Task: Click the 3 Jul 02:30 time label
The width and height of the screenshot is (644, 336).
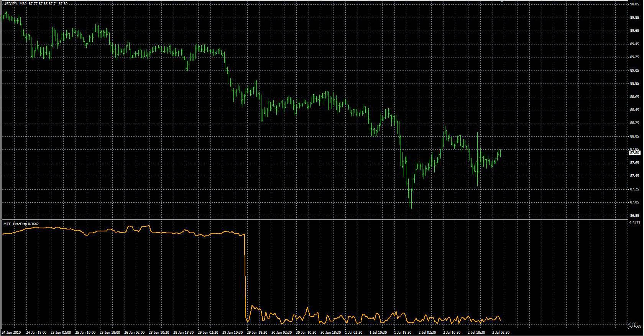Action: point(501,333)
